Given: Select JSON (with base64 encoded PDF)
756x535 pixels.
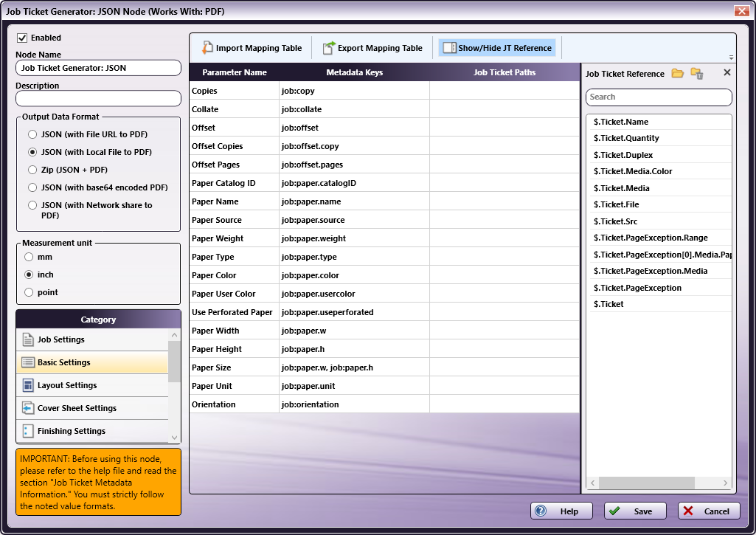Looking at the screenshot, I should pyautogui.click(x=32, y=187).
